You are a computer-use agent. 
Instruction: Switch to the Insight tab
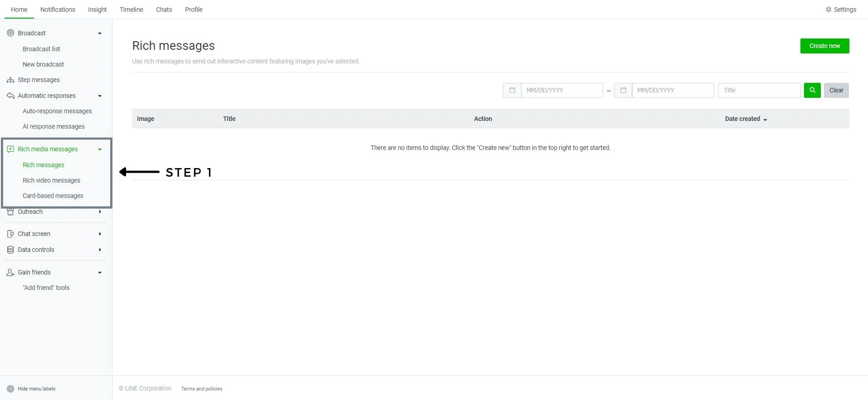pos(98,10)
